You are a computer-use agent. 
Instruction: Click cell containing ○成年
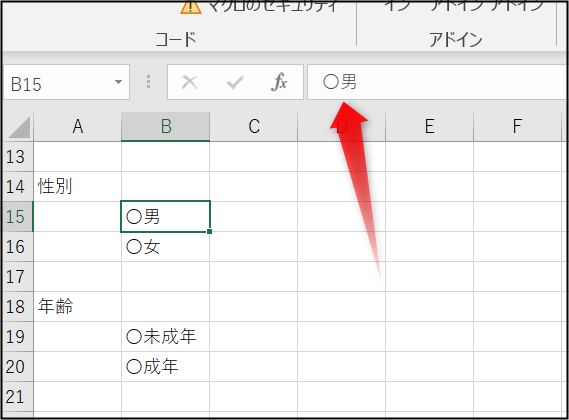pyautogui.click(x=165, y=367)
